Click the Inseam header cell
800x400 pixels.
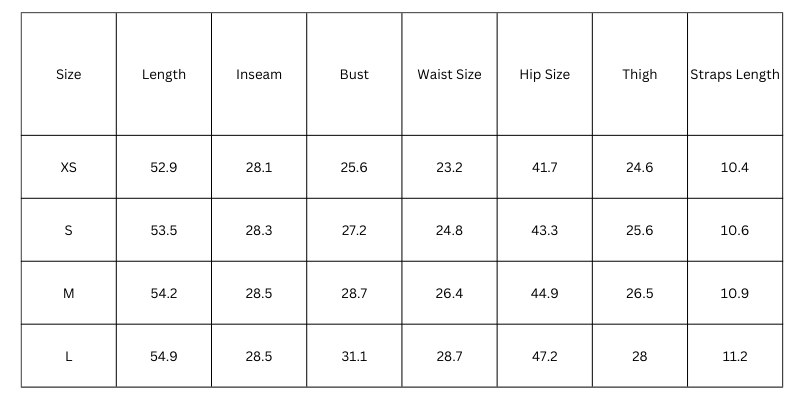point(259,74)
